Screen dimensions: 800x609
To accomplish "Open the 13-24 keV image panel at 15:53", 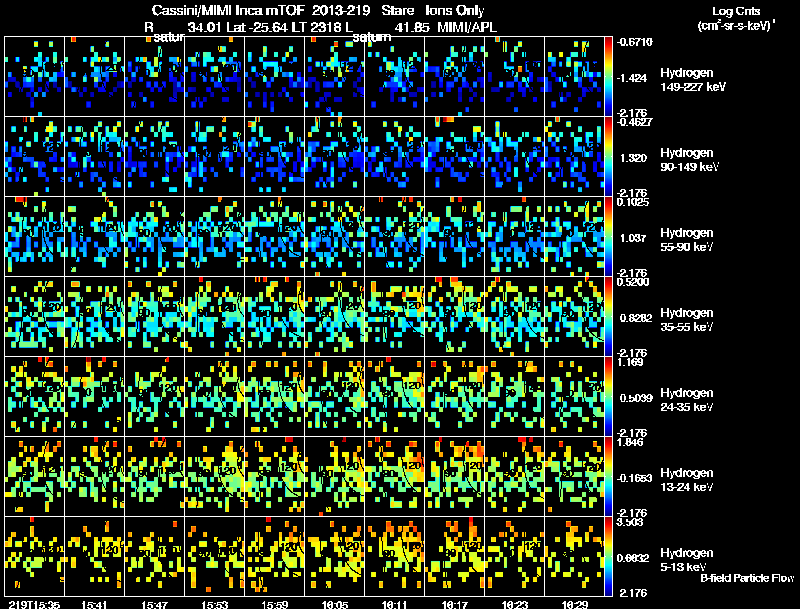I will (215, 477).
